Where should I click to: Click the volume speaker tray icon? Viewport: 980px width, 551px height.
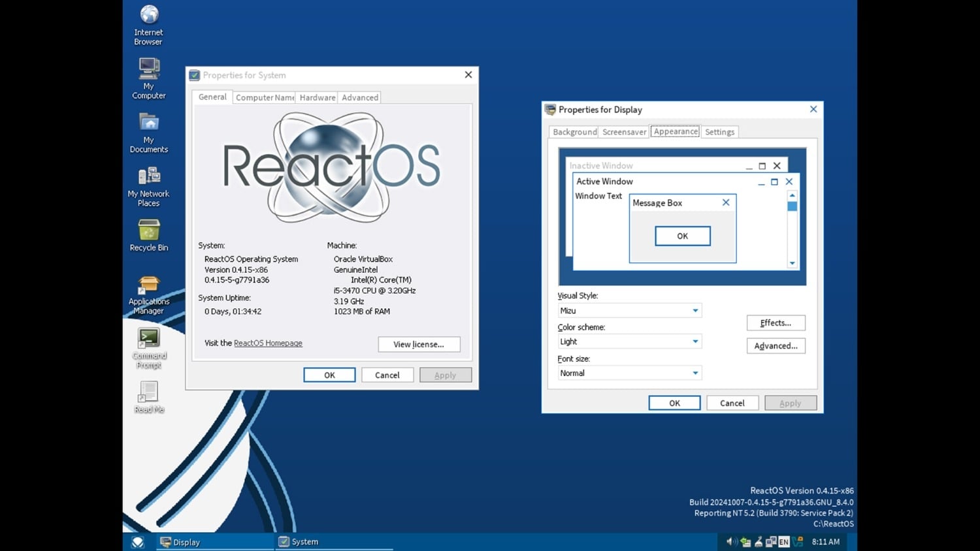pyautogui.click(x=732, y=541)
